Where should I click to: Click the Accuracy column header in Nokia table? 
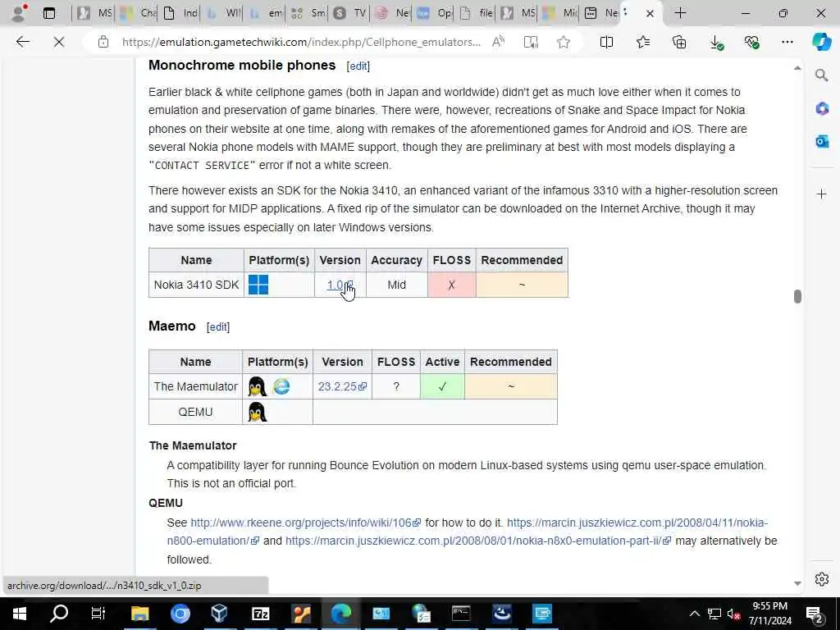(x=396, y=260)
